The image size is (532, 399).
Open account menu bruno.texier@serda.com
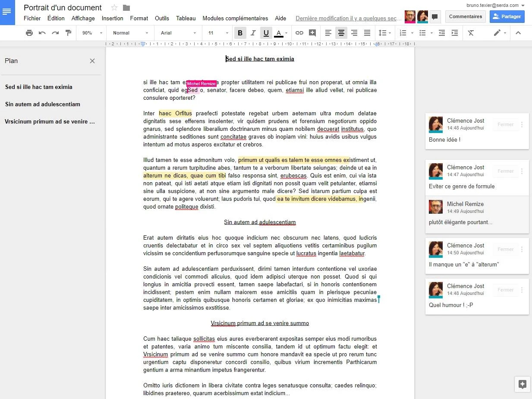pyautogui.click(x=495, y=5)
